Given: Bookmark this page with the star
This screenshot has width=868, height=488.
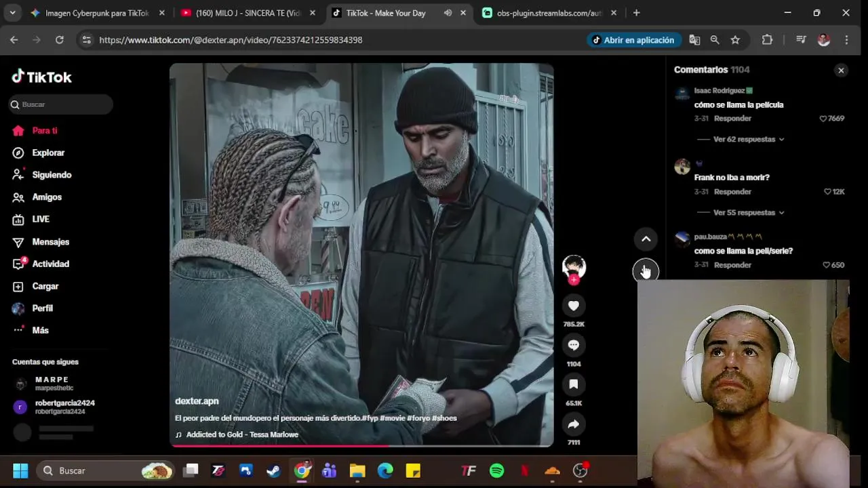Looking at the screenshot, I should click(735, 40).
